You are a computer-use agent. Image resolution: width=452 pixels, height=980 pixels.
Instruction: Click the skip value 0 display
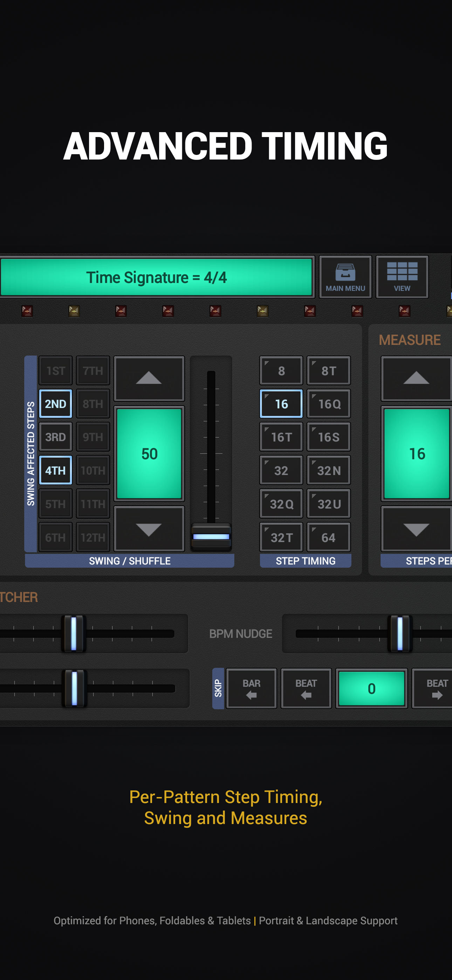(x=371, y=688)
